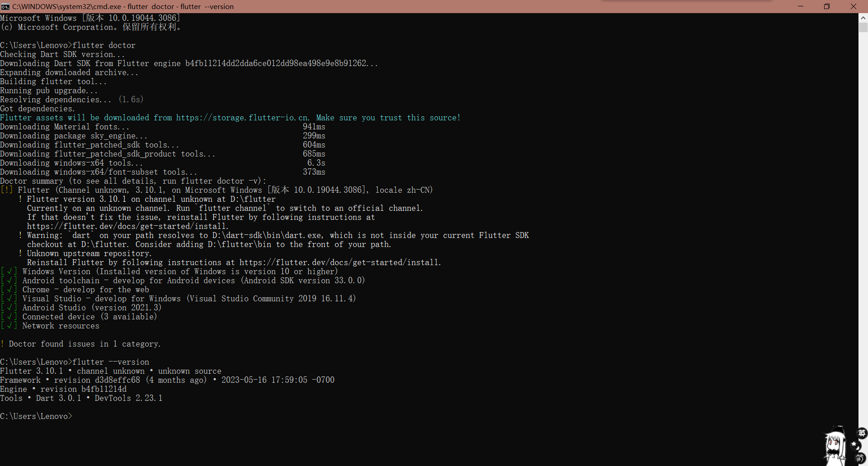Viewport: 868px width, 466px height.
Task: Click the 'Network resources' line
Action: [x=50, y=326]
